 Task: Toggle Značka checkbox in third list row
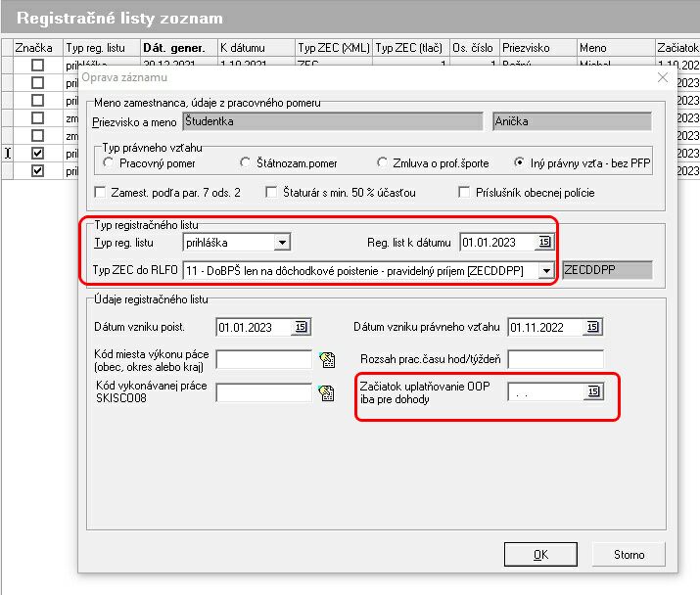click(x=37, y=101)
